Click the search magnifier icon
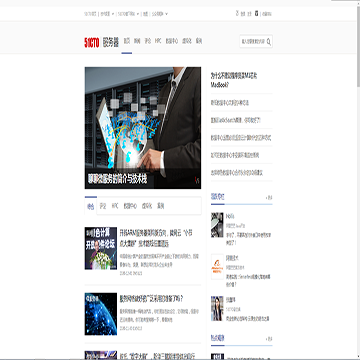The image size is (360, 360). click(x=269, y=42)
